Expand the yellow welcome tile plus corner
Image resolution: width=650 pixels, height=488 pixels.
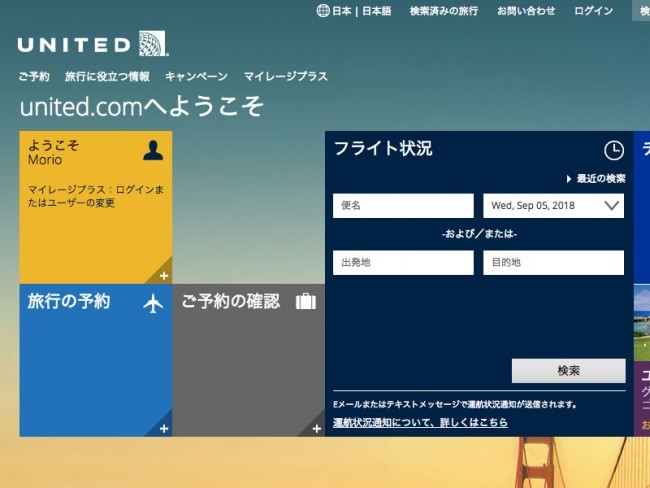click(x=164, y=276)
